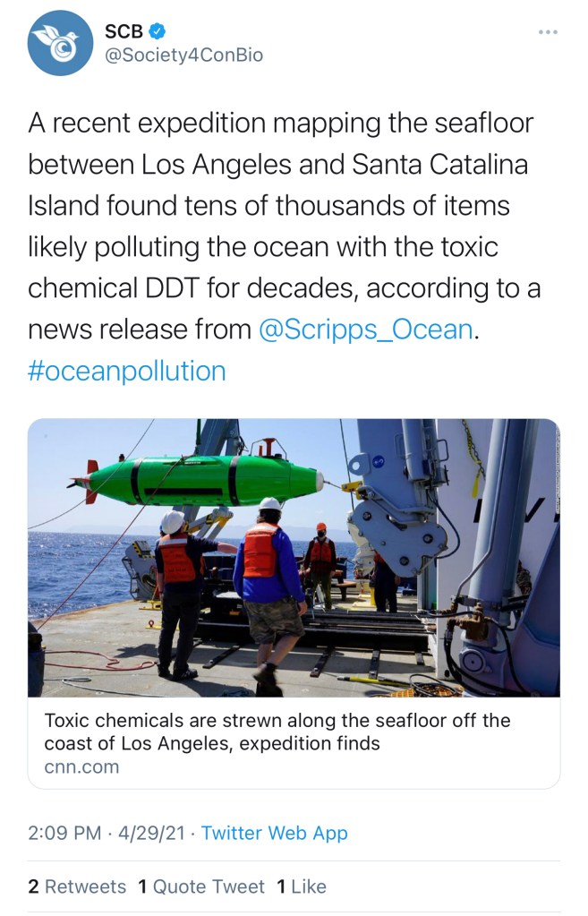Click the worker in the blue jacket
The height and width of the screenshot is (916, 588).
(x=268, y=582)
